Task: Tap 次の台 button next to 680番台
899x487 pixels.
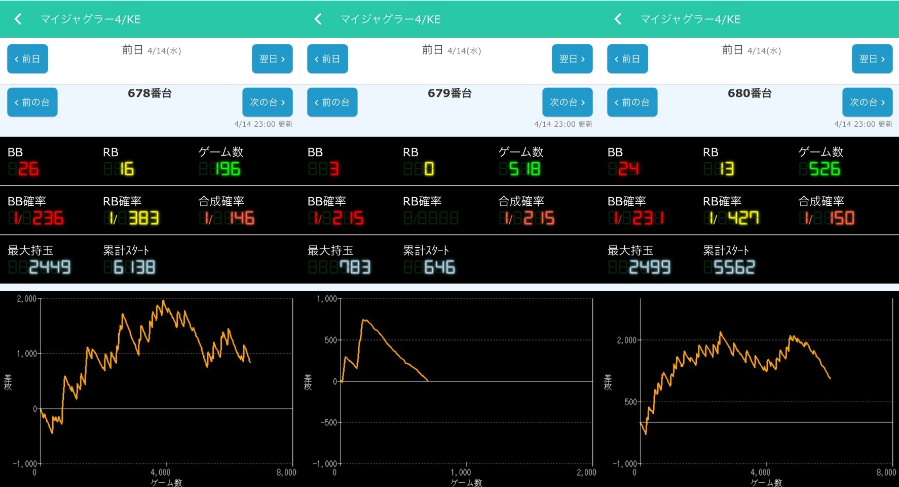Action: tap(867, 102)
